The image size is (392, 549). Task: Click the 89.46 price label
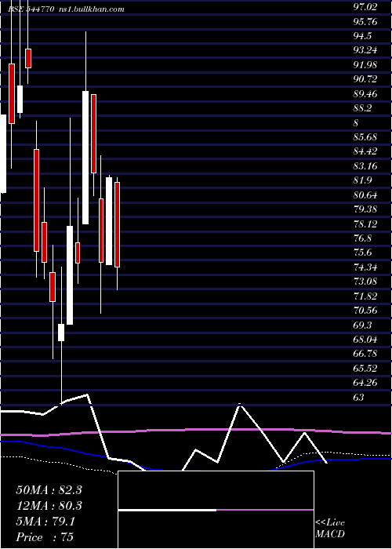coord(365,94)
